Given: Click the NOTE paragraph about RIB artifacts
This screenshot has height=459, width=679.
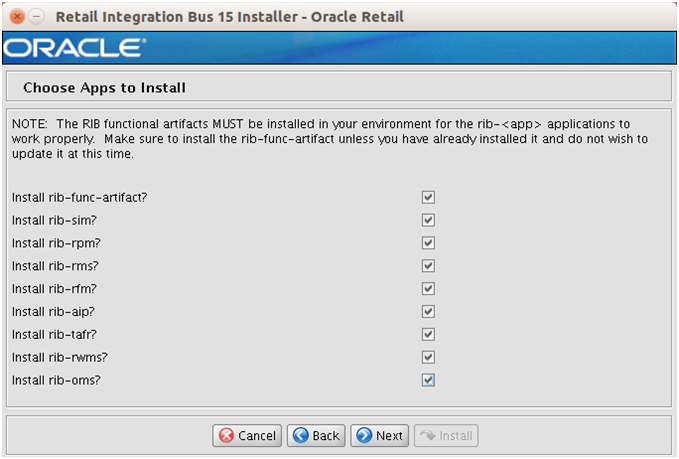Looking at the screenshot, I should click(x=330, y=139).
